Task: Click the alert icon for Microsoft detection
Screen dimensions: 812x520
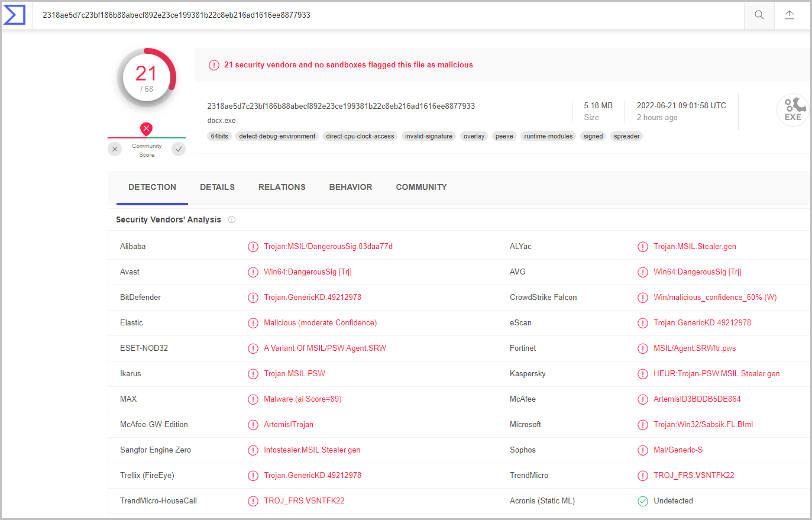Action: coord(643,425)
